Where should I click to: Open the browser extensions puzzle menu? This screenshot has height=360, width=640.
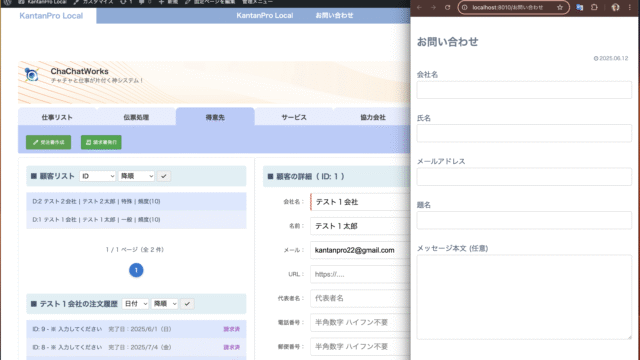pyautogui.click(x=594, y=7)
